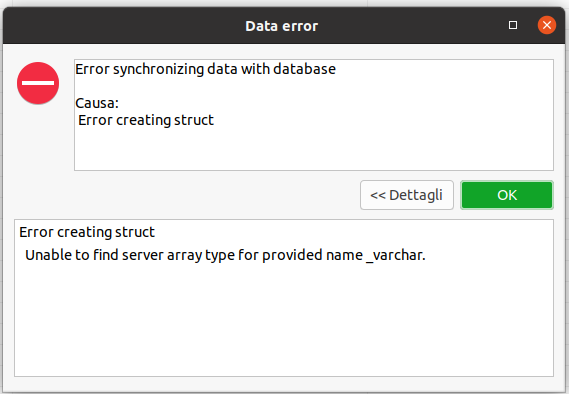Click the '<<' arrows on Dettagli button
The height and width of the screenshot is (394, 569).
coord(378,196)
